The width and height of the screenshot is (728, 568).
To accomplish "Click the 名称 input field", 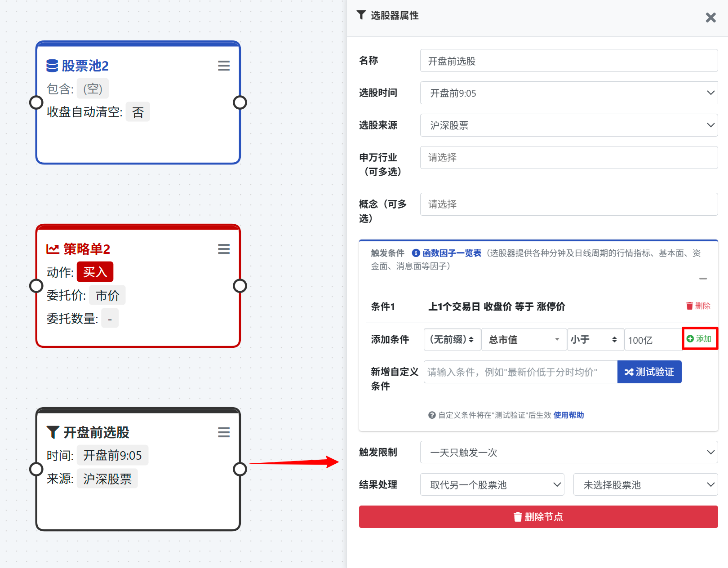I will pyautogui.click(x=568, y=61).
